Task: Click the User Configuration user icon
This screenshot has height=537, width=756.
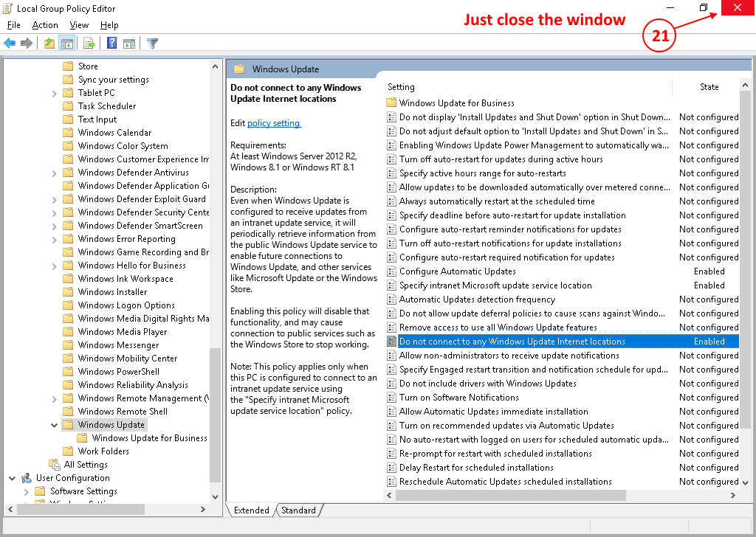Action: tap(27, 478)
